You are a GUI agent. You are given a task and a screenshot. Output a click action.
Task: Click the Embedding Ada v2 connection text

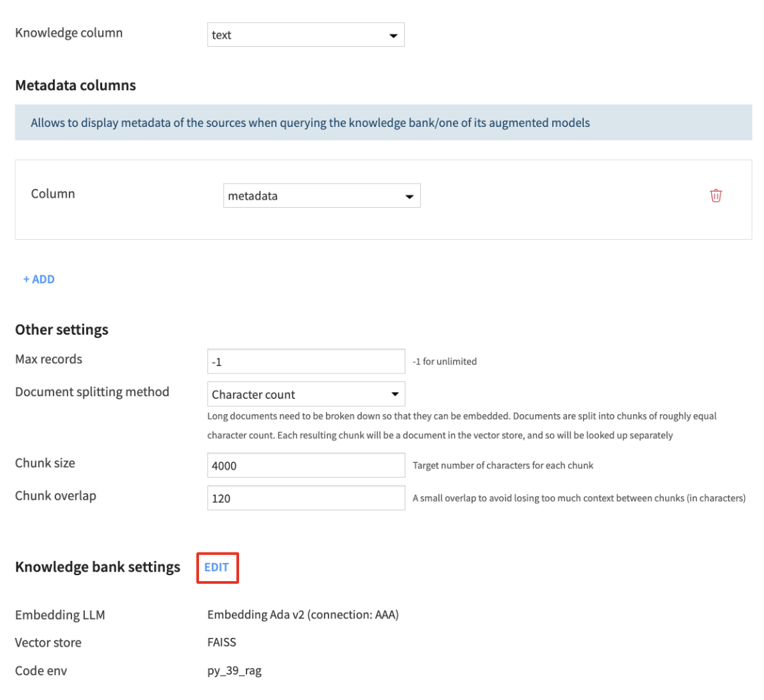tap(303, 615)
